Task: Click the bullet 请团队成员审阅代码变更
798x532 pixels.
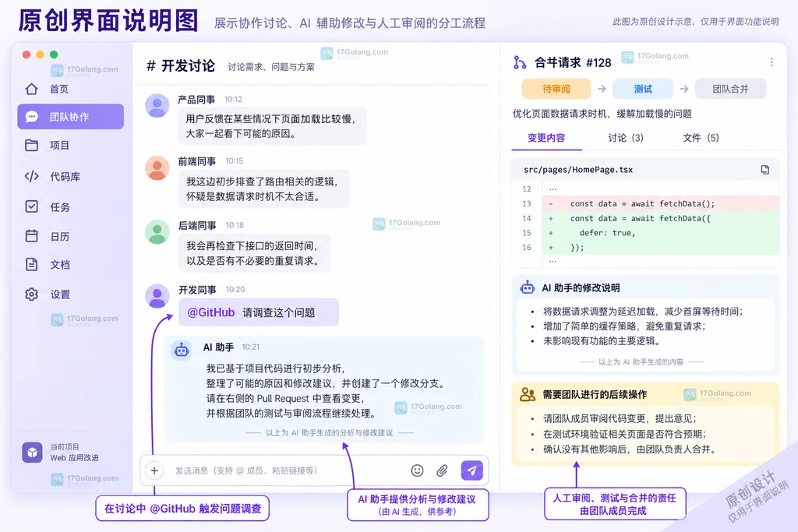Action: [x=620, y=418]
